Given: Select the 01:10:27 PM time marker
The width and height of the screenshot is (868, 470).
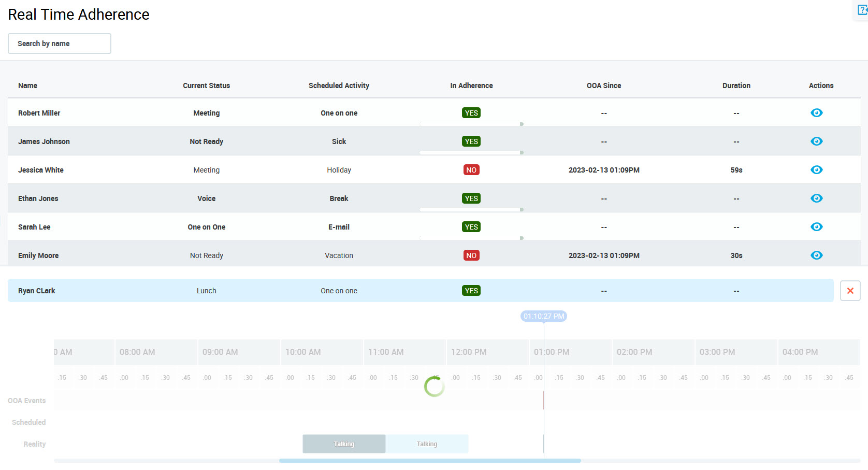Looking at the screenshot, I should tap(543, 316).
